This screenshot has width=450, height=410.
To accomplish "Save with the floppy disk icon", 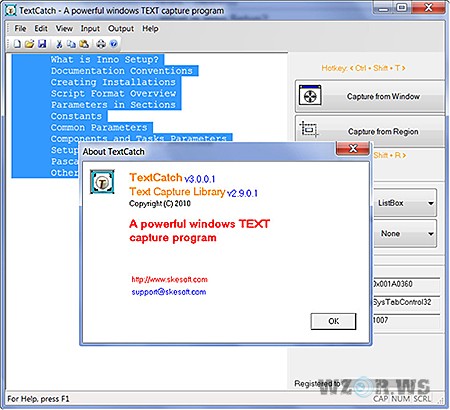I will [x=42, y=44].
